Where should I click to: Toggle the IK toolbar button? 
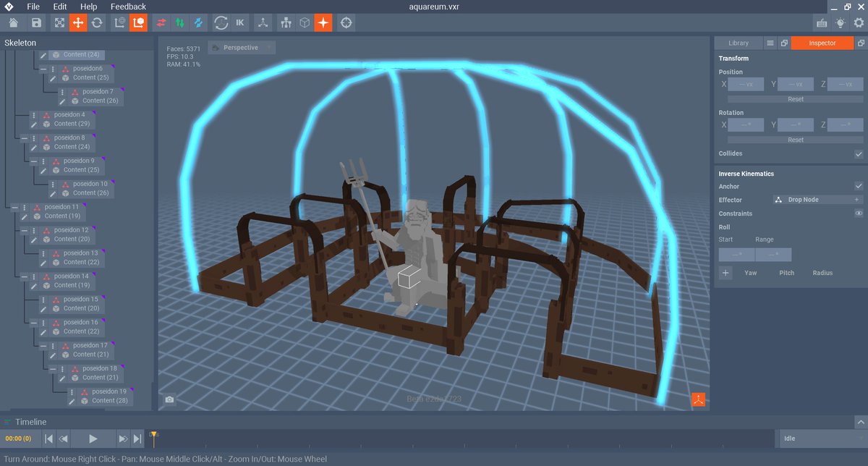coord(240,23)
